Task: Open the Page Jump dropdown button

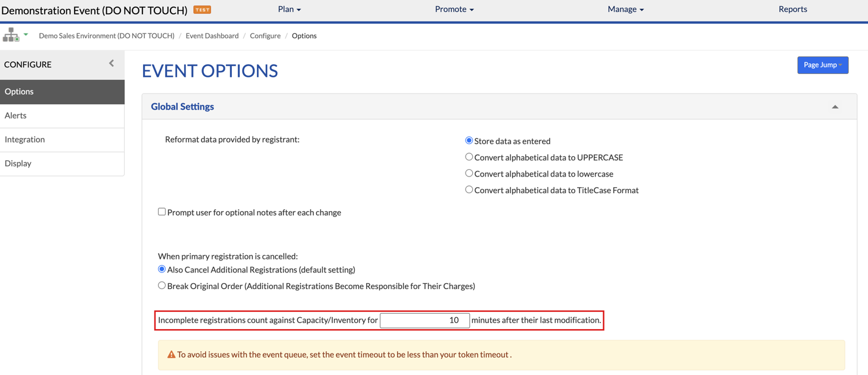Action: point(823,65)
